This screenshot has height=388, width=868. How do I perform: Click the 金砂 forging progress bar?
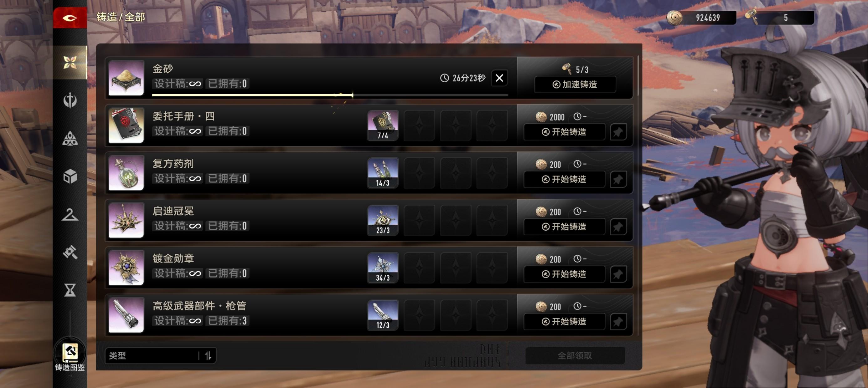point(330,95)
